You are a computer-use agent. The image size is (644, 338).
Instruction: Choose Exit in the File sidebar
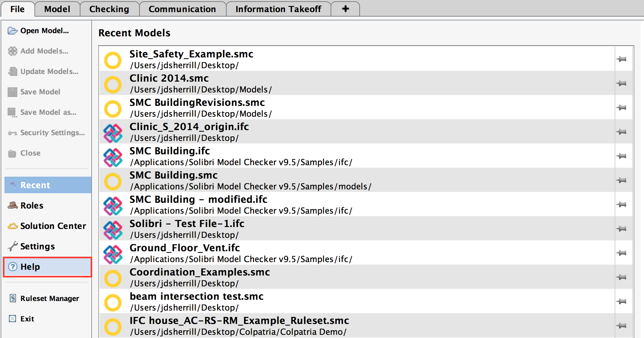[x=48, y=319]
